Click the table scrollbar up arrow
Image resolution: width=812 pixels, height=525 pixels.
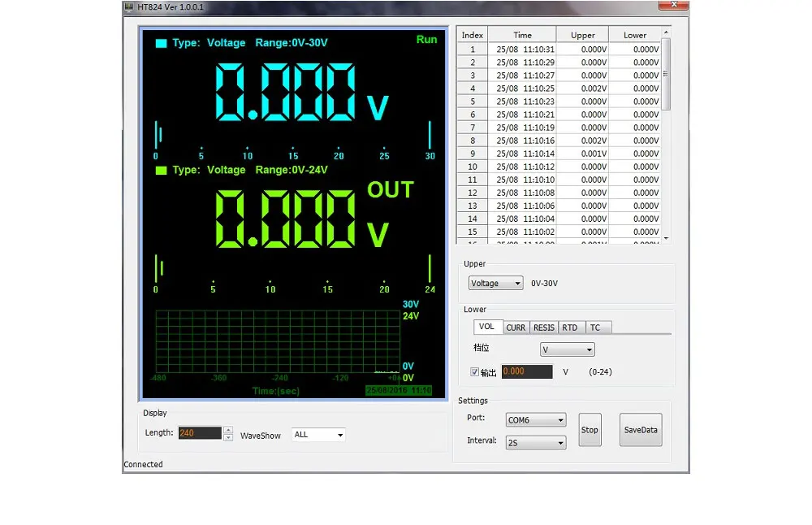click(x=666, y=33)
